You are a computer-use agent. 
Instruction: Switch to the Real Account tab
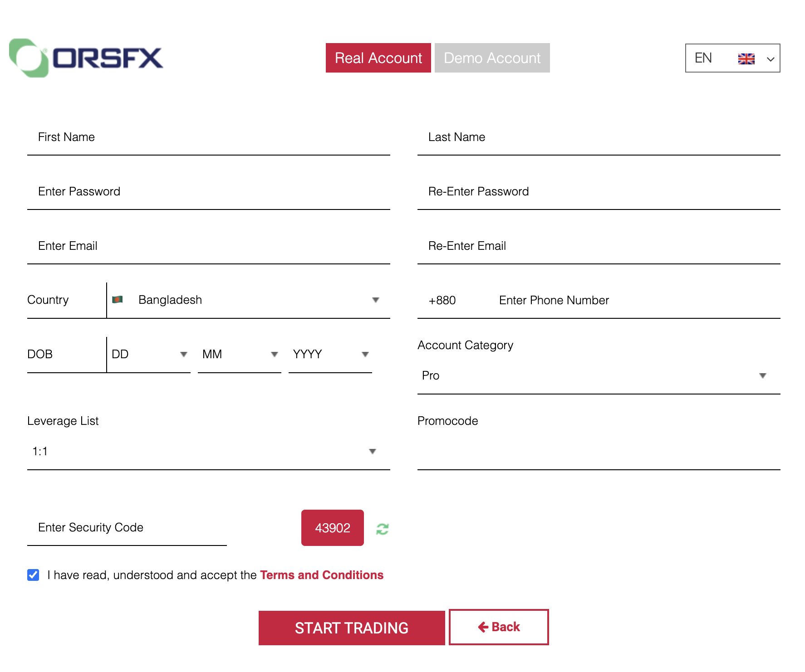click(x=378, y=58)
